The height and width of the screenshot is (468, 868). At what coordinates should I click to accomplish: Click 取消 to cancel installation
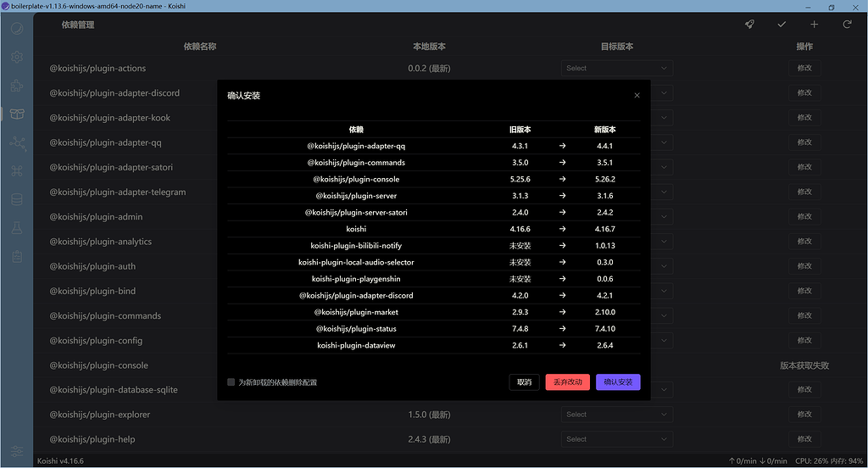point(524,382)
